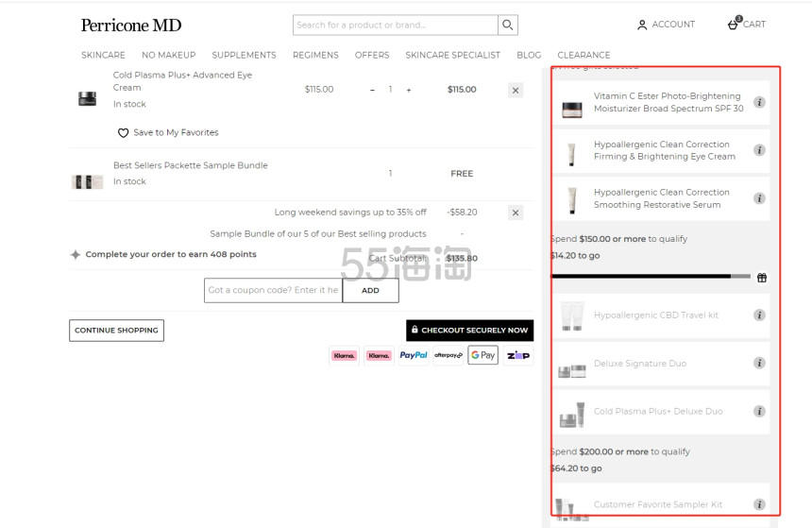Decrease Cold Plasma Eye Cream quantity
The height and width of the screenshot is (528, 812).
coord(372,90)
